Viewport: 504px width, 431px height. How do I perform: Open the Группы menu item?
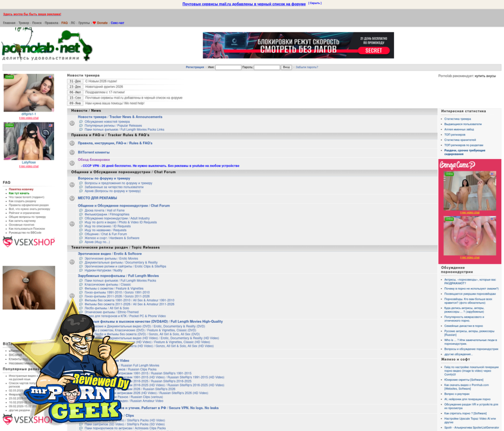click(x=84, y=23)
